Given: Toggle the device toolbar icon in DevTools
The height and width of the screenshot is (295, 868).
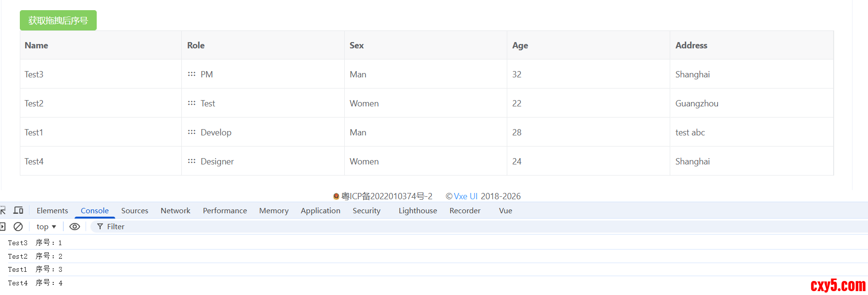Looking at the screenshot, I should pyautogui.click(x=18, y=210).
